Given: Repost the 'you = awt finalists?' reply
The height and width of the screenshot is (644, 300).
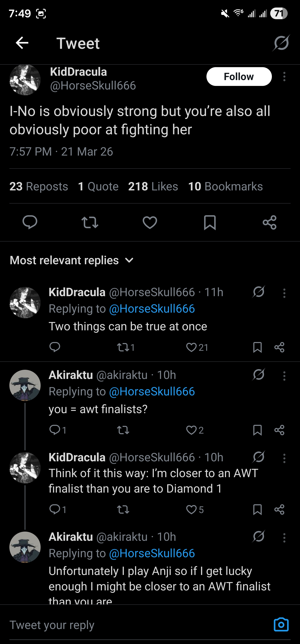Looking at the screenshot, I should click(x=123, y=430).
